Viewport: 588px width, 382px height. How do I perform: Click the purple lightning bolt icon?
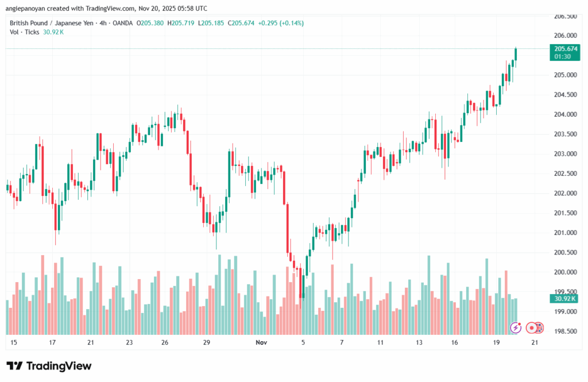point(516,327)
